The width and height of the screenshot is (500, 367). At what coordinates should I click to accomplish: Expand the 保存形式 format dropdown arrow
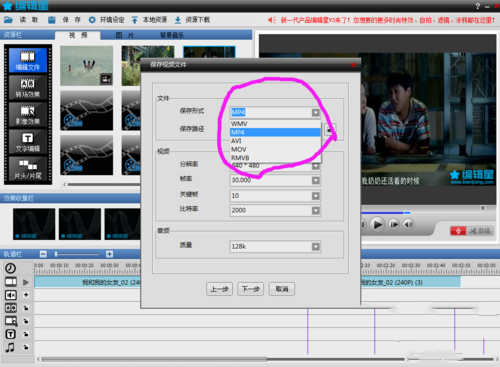point(315,113)
